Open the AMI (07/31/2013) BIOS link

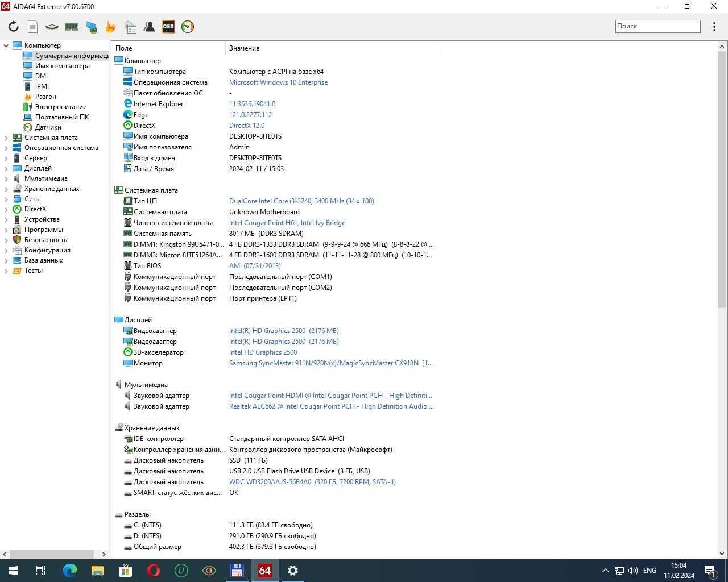pos(255,266)
